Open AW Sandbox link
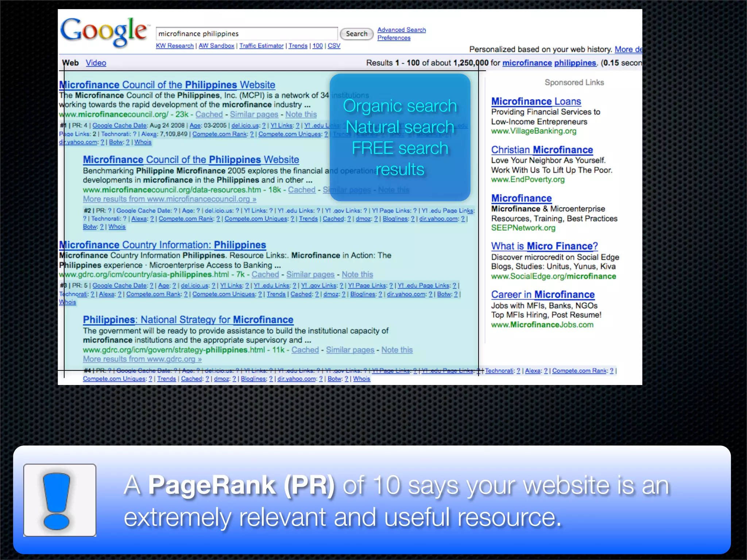 click(216, 46)
